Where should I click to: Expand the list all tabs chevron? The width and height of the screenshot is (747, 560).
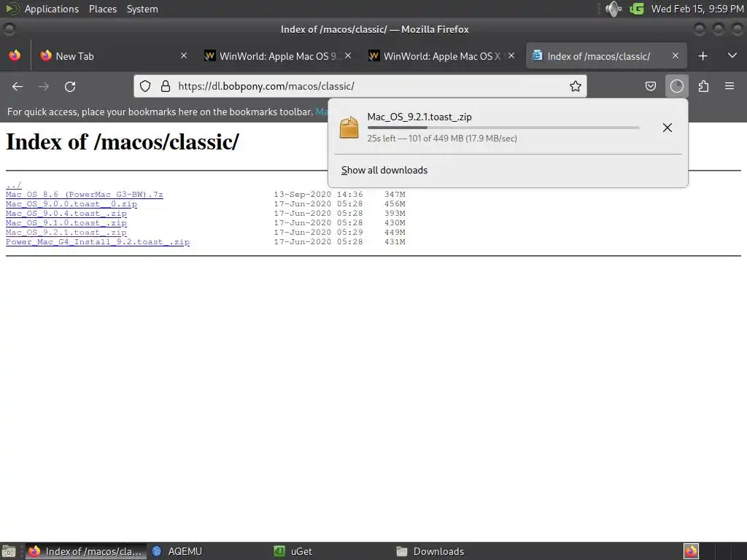(732, 55)
